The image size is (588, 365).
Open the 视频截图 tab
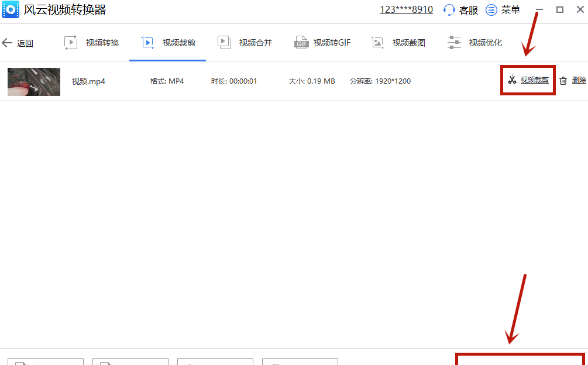pos(398,43)
